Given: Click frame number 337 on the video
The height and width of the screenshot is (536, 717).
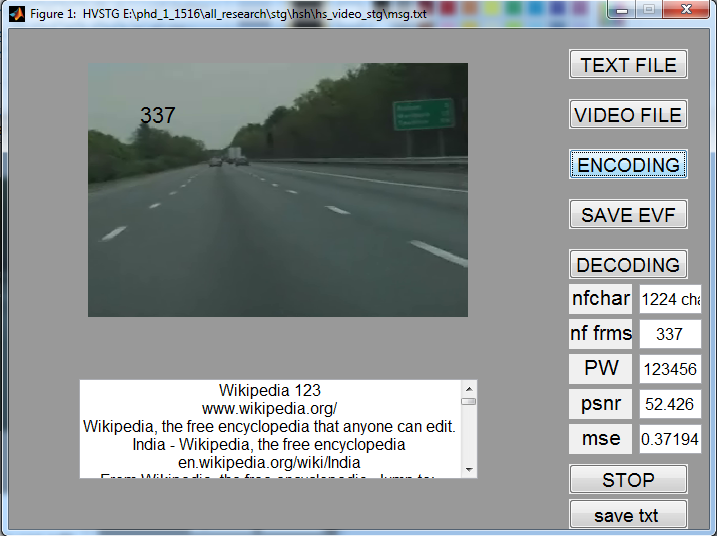Looking at the screenshot, I should [158, 115].
